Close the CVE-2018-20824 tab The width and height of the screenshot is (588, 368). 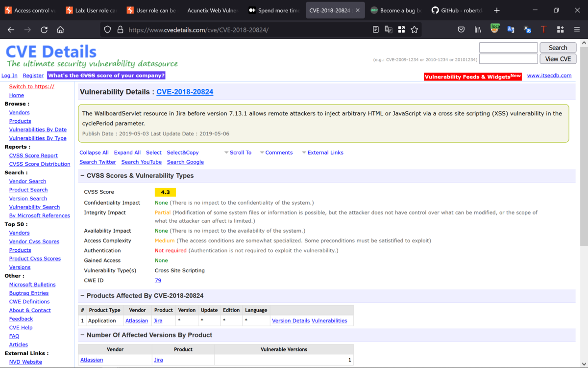point(358,10)
